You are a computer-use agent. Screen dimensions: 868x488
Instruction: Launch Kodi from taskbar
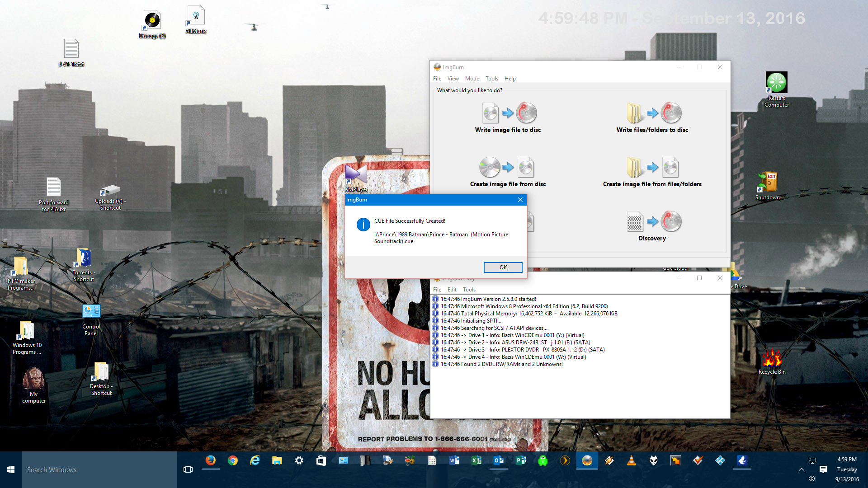coord(720,460)
